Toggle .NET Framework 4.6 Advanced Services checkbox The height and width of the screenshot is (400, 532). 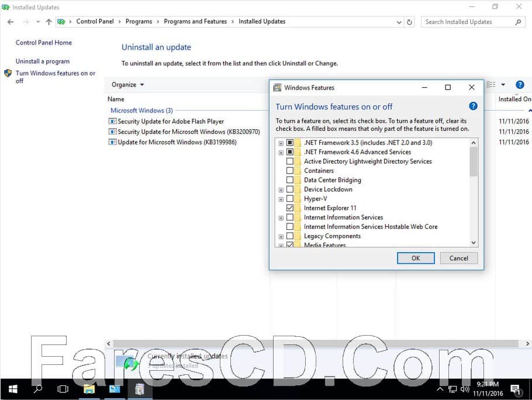[290, 152]
